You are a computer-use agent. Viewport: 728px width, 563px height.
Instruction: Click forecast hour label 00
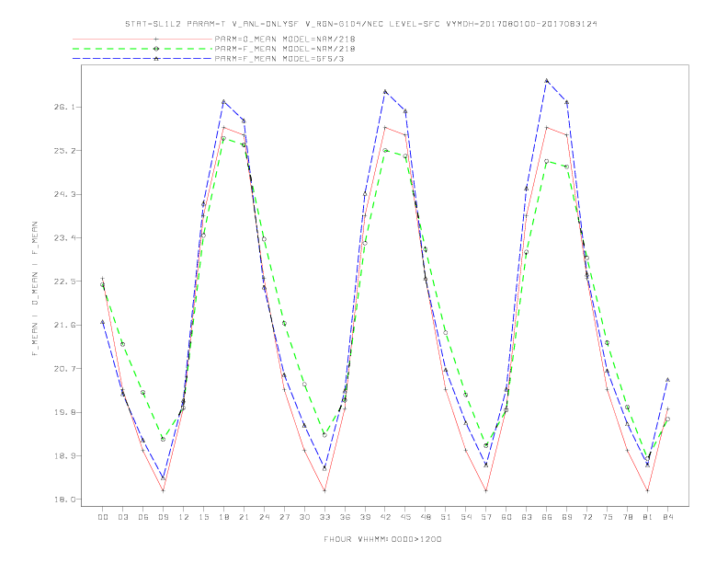pos(103,517)
